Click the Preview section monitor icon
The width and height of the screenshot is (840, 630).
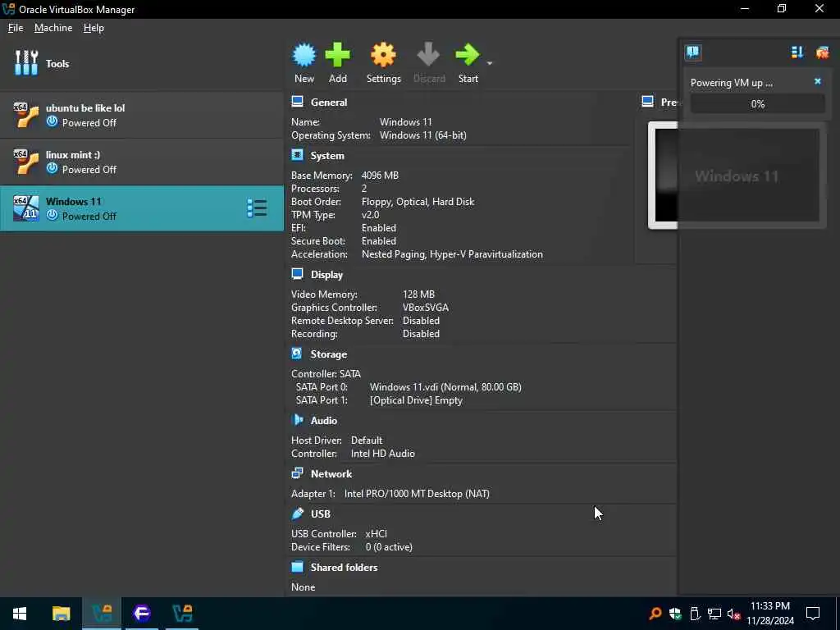(648, 102)
